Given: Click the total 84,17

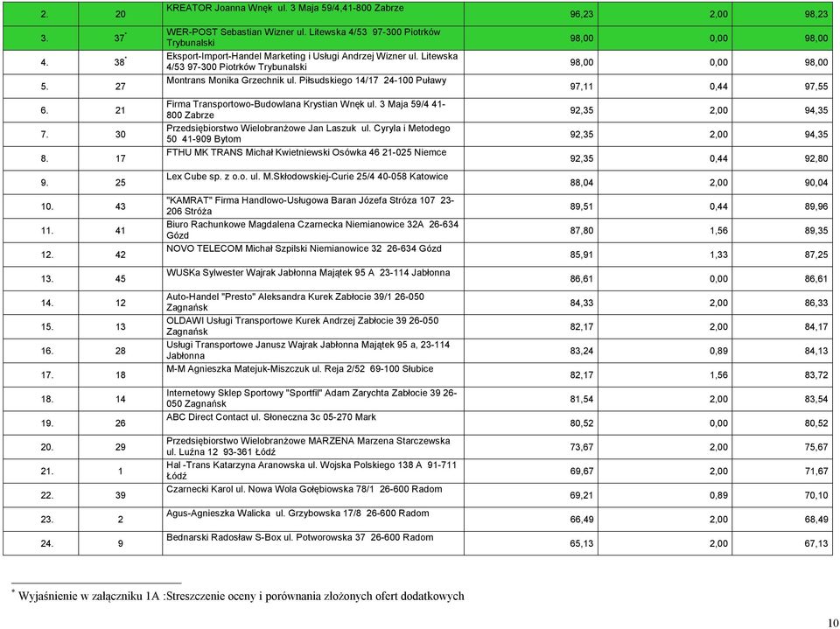Looking at the screenshot, I should coord(815,327).
